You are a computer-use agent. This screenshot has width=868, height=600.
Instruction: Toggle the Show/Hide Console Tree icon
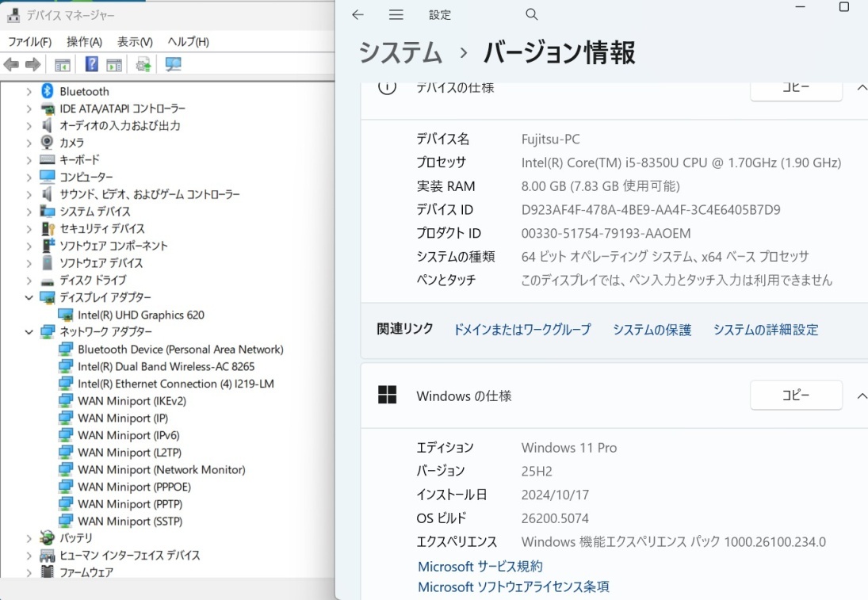(x=61, y=64)
